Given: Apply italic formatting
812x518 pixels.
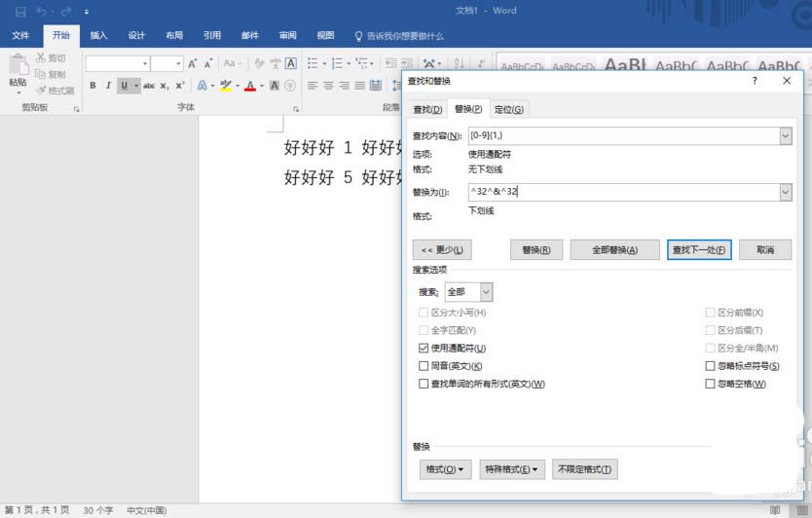Looking at the screenshot, I should point(108,86).
